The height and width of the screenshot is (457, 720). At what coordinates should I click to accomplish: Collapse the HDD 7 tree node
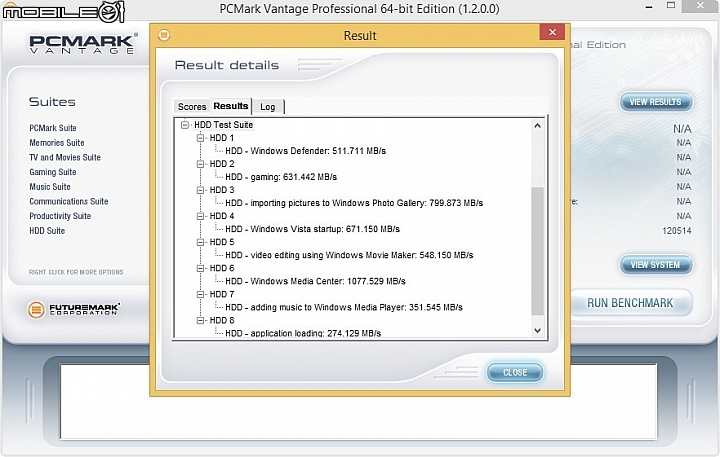(x=200, y=294)
